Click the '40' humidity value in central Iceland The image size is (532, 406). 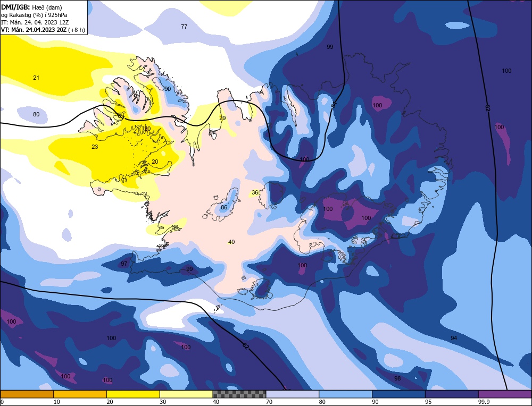[231, 242]
